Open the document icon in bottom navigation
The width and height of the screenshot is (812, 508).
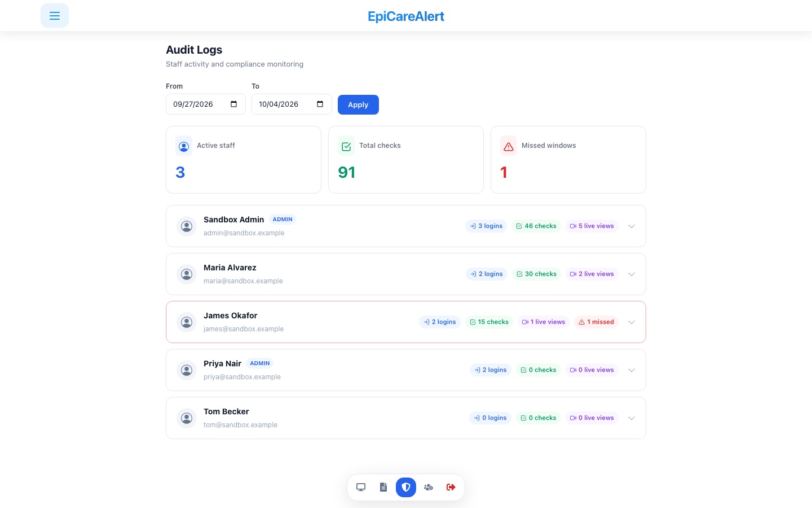pyautogui.click(x=383, y=487)
